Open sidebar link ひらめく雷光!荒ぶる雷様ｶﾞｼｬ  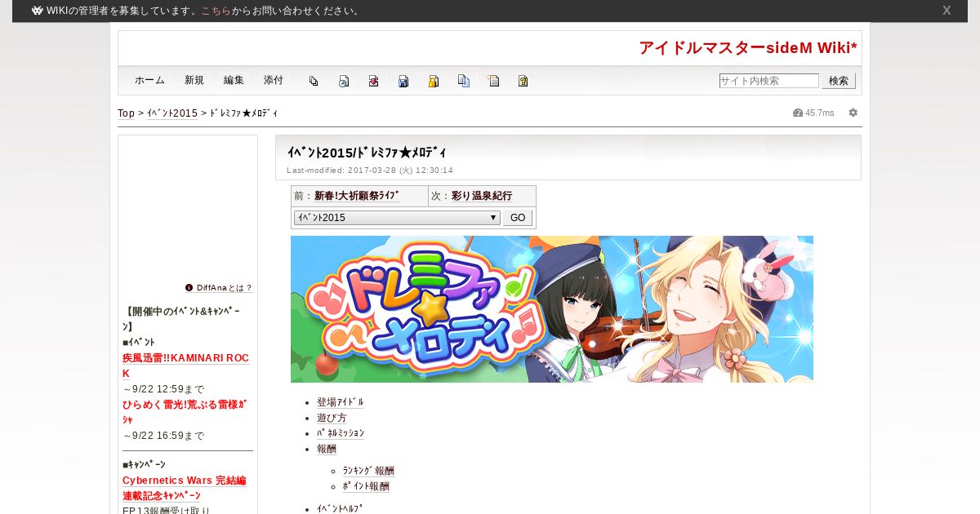pyautogui.click(x=185, y=411)
